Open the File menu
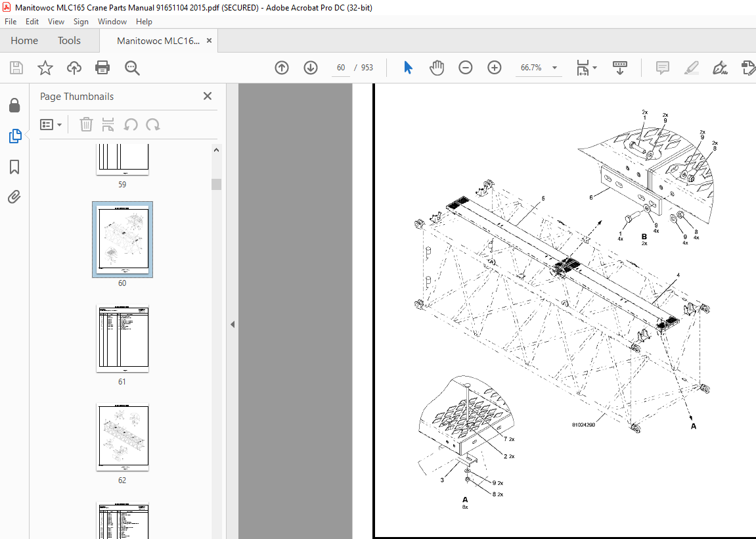This screenshot has width=756, height=539. pyautogui.click(x=10, y=22)
